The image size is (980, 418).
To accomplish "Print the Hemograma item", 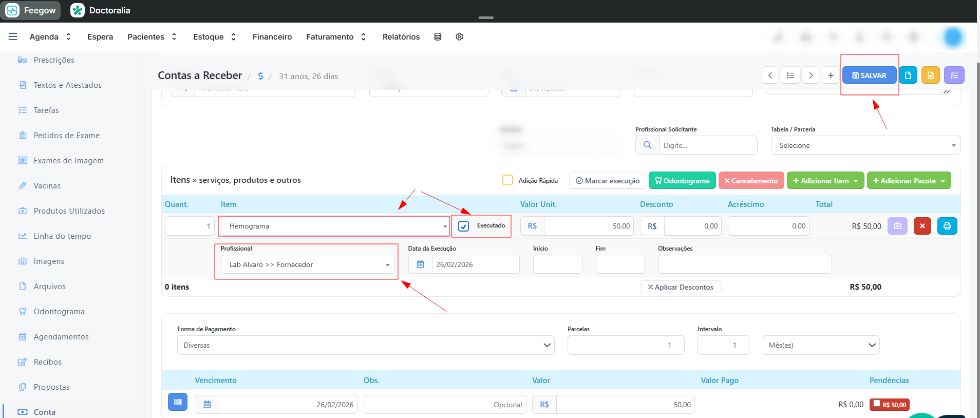I will (947, 226).
